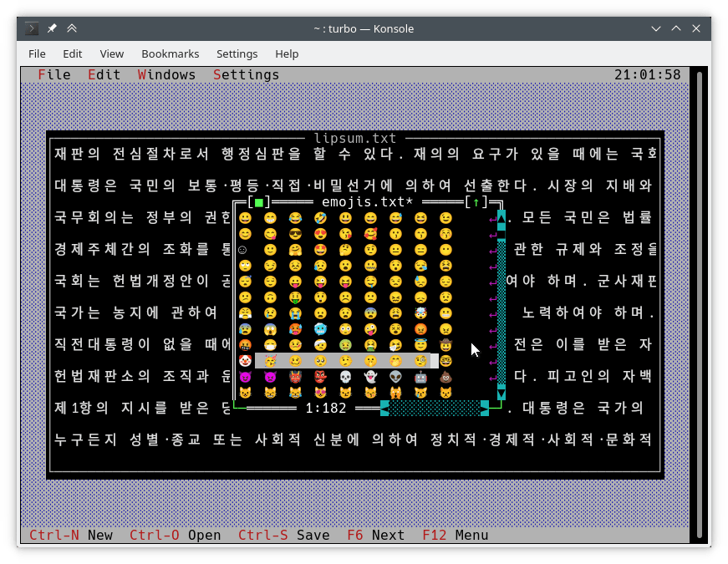
Task: Click the pile of poo emoji
Action: click(445, 377)
